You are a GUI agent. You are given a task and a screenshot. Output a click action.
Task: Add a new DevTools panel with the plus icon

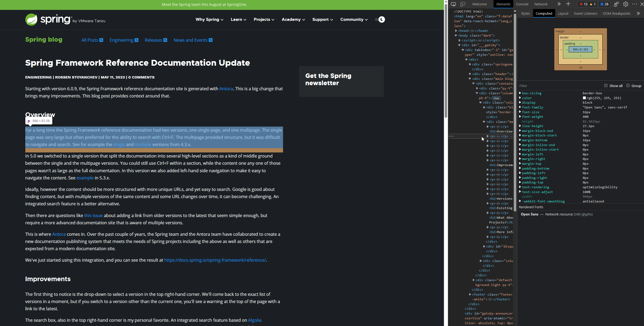click(x=568, y=4)
